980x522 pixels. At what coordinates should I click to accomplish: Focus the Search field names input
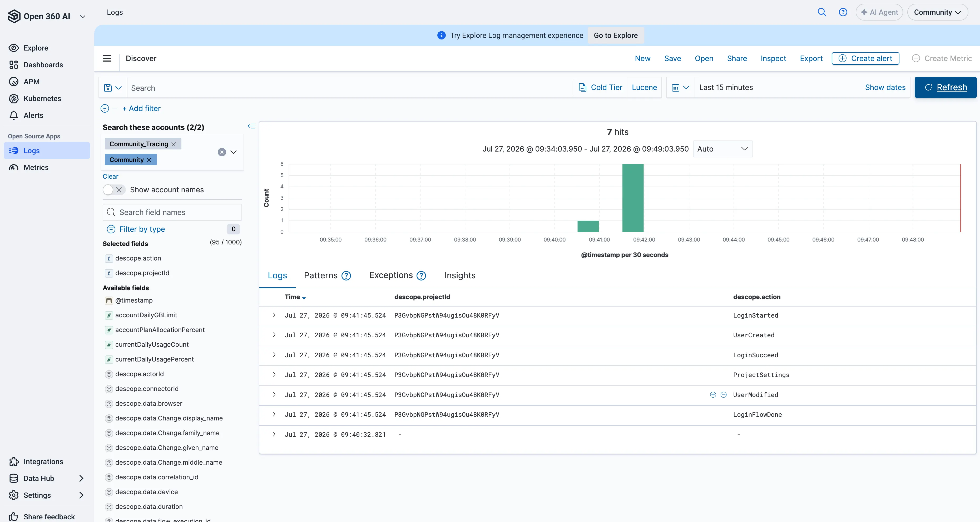point(172,212)
